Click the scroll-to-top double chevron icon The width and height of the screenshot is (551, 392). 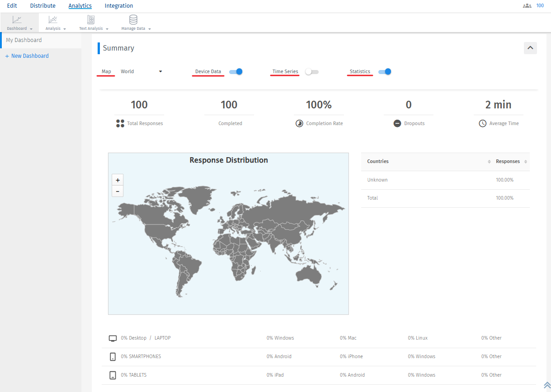click(546, 385)
